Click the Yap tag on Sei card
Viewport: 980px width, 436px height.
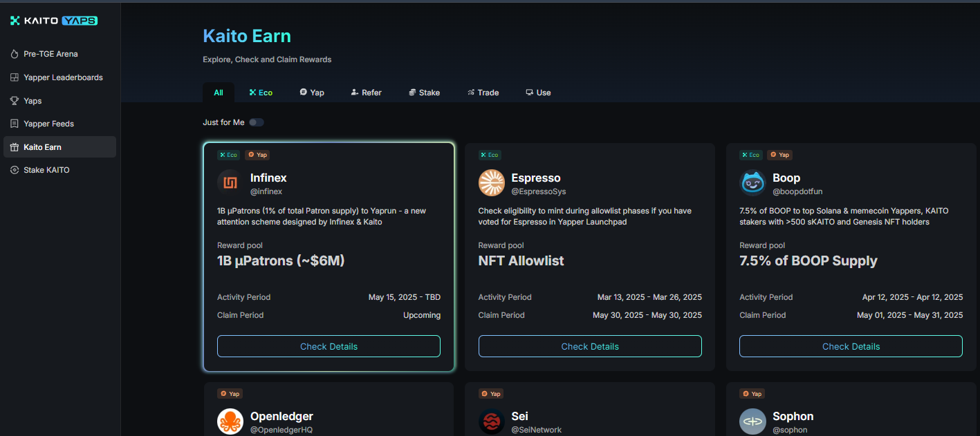click(x=491, y=394)
